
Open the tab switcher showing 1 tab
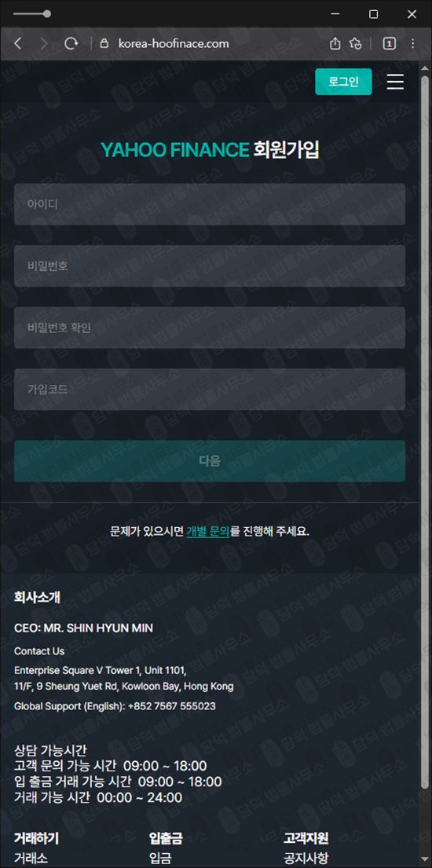390,43
